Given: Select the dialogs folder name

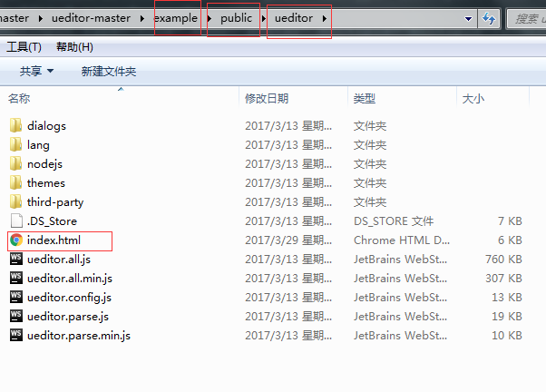Looking at the screenshot, I should pyautogui.click(x=46, y=126).
